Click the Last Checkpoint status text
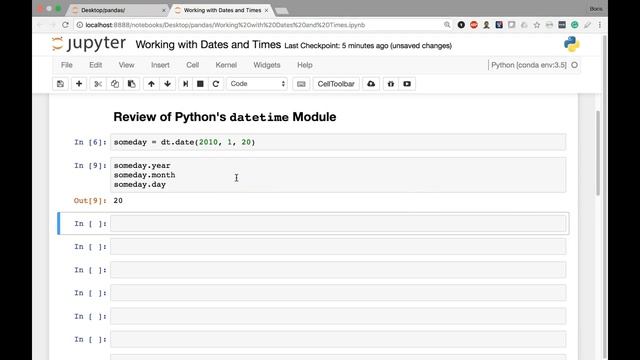Screen dimensions: 640x360 (368, 46)
